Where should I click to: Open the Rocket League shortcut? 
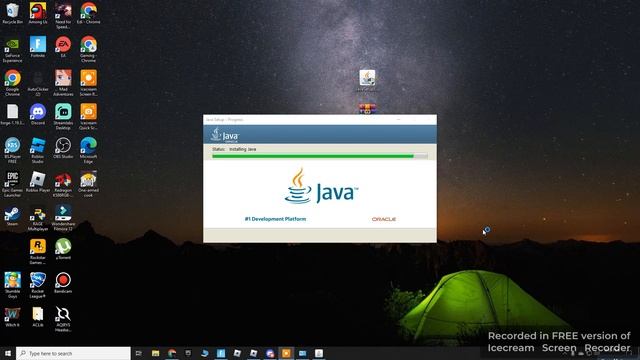38,285
